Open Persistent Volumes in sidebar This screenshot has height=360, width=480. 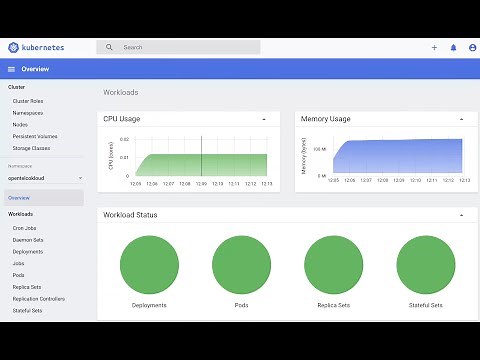(35, 136)
